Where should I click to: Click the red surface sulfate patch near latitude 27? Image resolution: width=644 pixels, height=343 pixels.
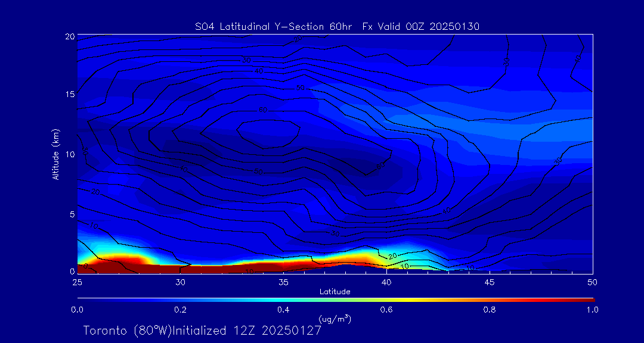[x=119, y=263]
